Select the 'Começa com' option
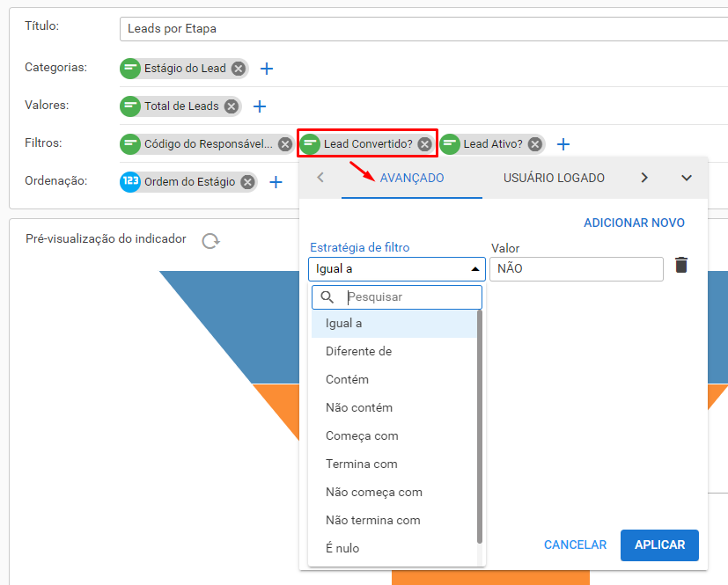Screen dimensions: 728x585 click(x=394, y=436)
